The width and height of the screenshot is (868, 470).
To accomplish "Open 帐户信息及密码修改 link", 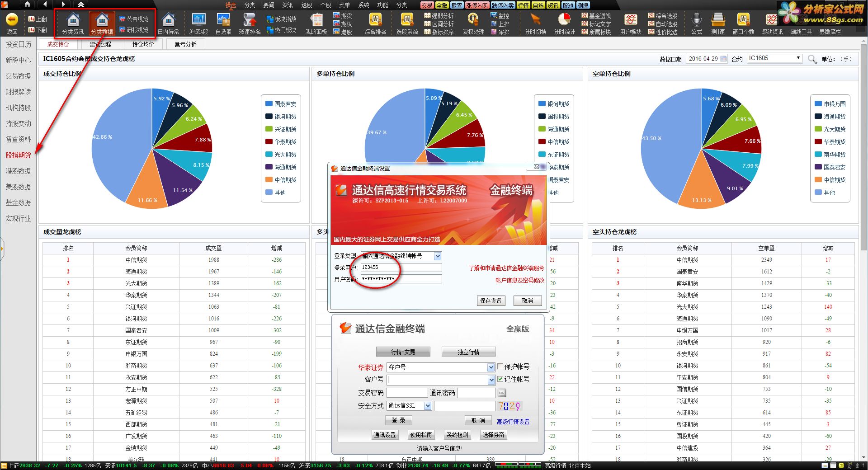I will pyautogui.click(x=520, y=280).
